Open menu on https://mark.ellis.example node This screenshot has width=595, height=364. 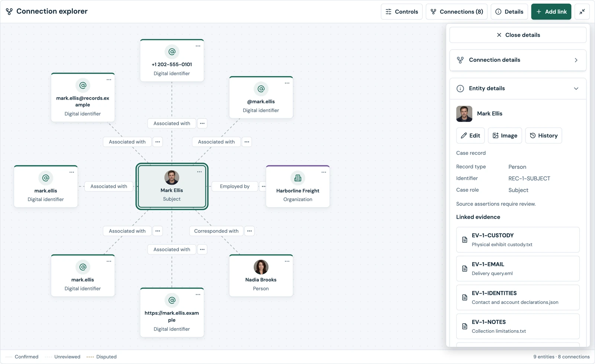tap(198, 294)
